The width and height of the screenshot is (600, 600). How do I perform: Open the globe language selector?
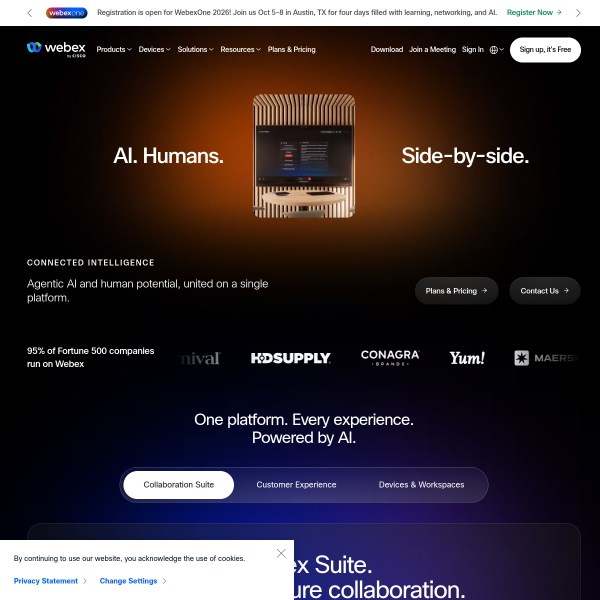tap(497, 50)
